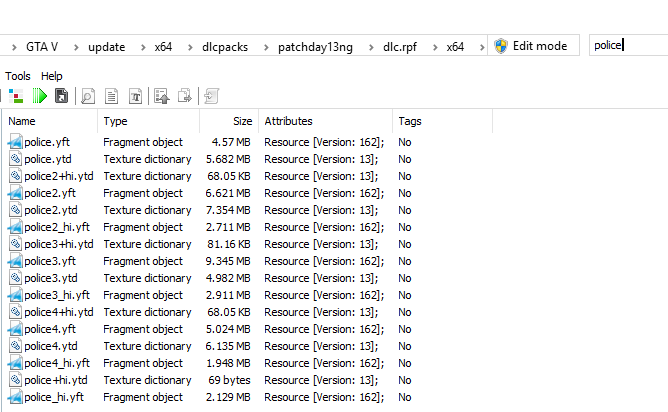Click the plain text document toolbar icon

(112, 96)
